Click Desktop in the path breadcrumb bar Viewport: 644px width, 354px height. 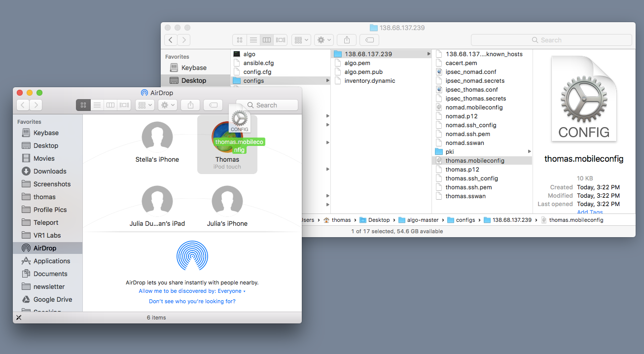[x=379, y=220]
